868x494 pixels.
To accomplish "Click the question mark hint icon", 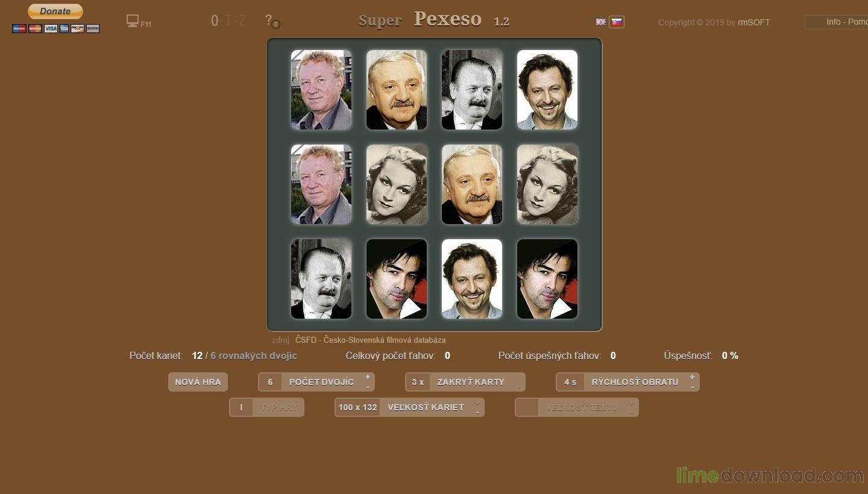I will pyautogui.click(x=271, y=21).
